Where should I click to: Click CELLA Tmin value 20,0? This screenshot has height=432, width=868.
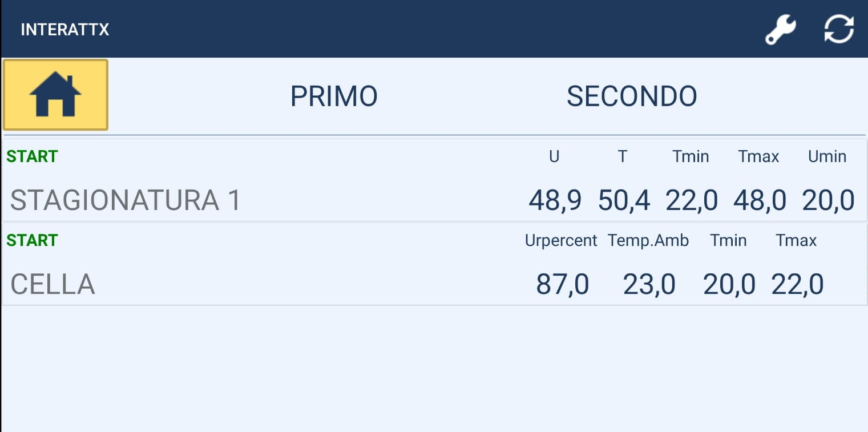[x=729, y=284]
